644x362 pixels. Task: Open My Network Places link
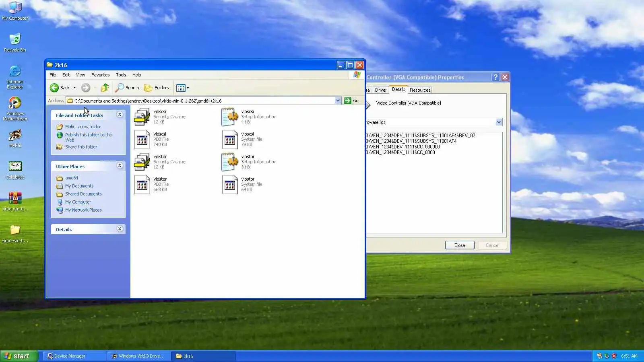click(83, 210)
